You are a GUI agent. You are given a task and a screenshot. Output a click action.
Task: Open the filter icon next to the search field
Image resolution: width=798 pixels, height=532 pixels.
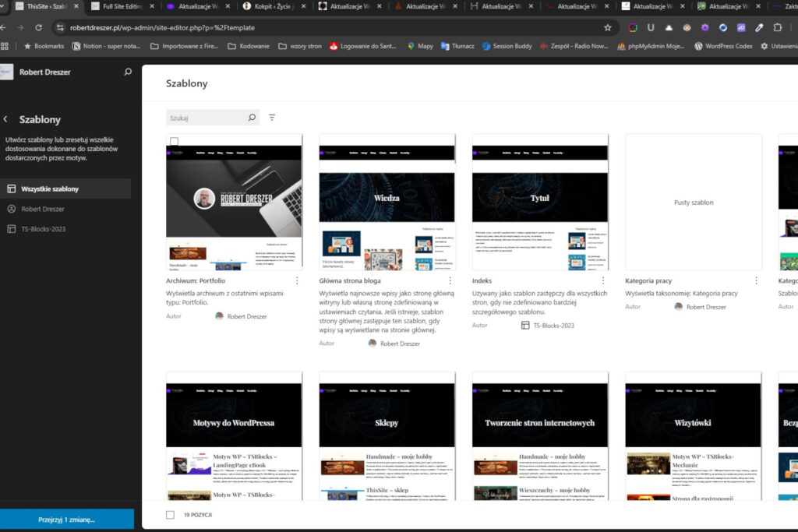(271, 117)
